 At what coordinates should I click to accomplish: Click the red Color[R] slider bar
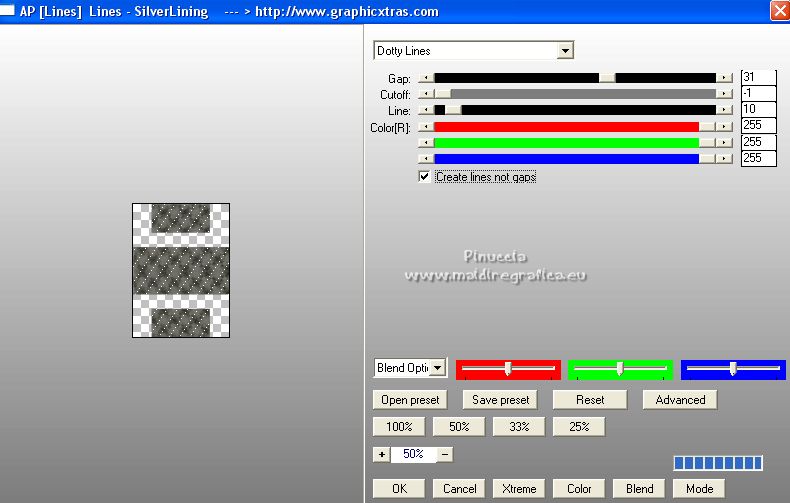click(x=575, y=127)
